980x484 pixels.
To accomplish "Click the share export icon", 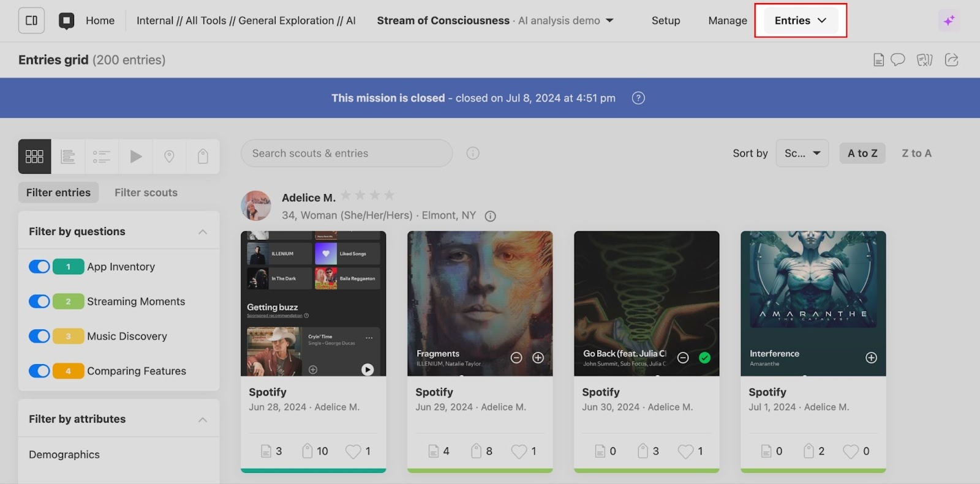I will [951, 60].
